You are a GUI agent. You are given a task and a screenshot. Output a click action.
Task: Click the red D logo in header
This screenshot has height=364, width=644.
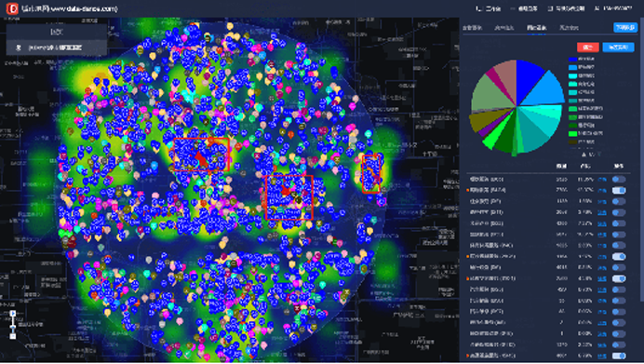[12, 8]
